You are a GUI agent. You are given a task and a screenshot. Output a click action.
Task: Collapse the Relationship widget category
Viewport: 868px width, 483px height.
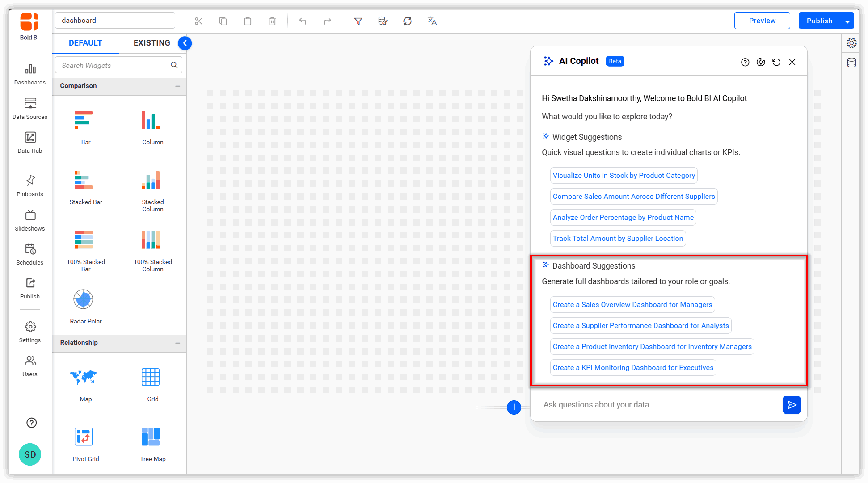pyautogui.click(x=177, y=343)
